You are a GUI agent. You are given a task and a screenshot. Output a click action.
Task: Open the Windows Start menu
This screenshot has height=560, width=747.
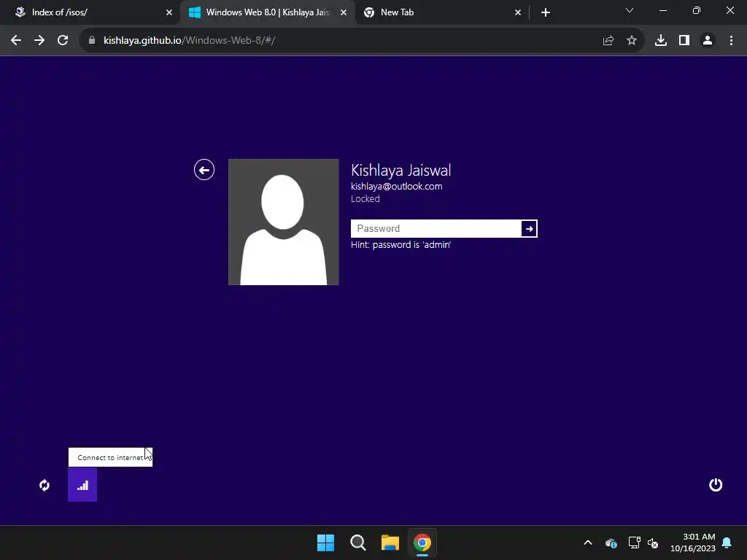click(326, 542)
